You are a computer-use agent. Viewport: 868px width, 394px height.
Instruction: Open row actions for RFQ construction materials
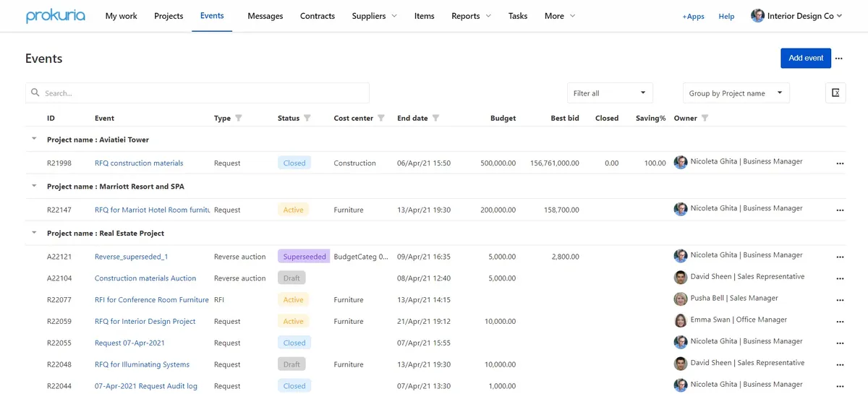click(840, 163)
